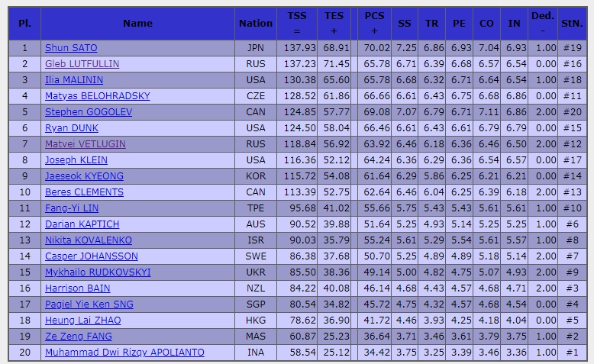Select Stephen GOGOLEV link
This screenshot has width=594, height=364.
pyautogui.click(x=89, y=112)
